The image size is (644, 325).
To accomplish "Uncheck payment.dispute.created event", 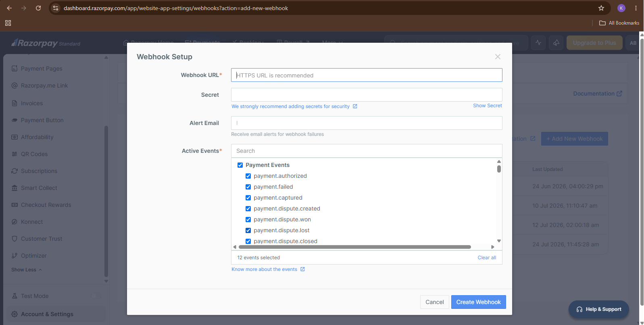I will click(248, 208).
